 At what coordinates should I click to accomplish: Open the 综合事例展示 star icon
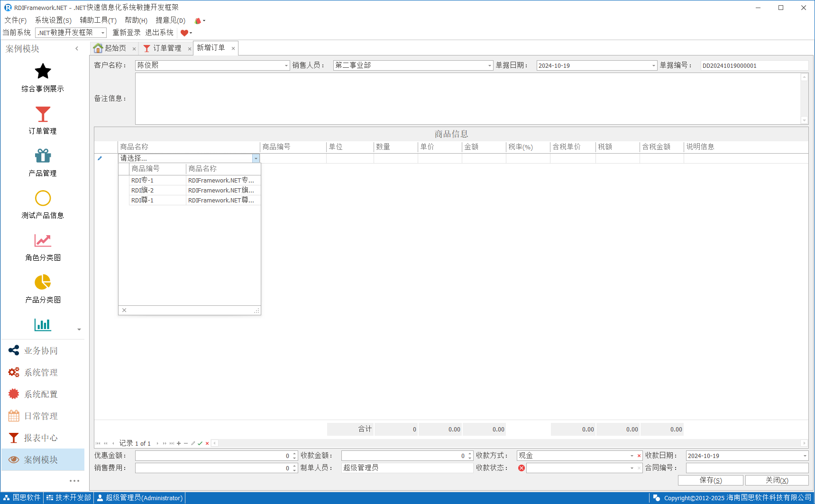coord(43,72)
